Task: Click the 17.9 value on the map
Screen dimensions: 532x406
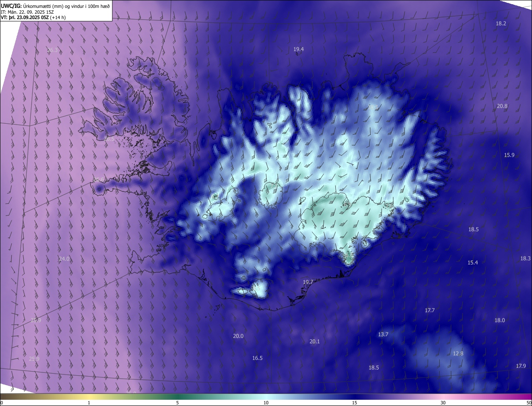Action: click(521, 366)
